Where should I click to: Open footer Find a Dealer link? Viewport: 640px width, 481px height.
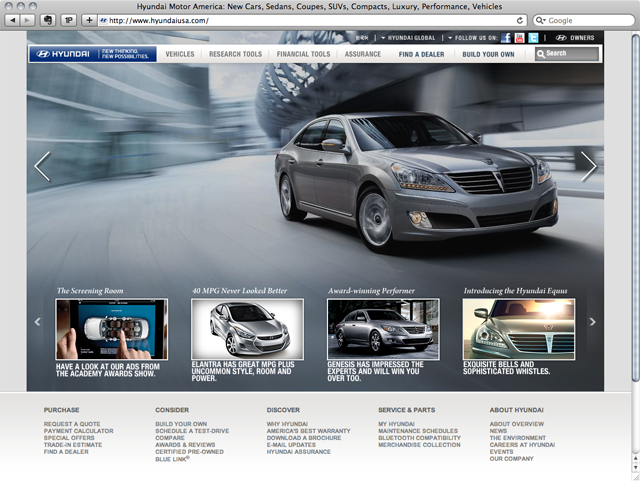(x=66, y=452)
